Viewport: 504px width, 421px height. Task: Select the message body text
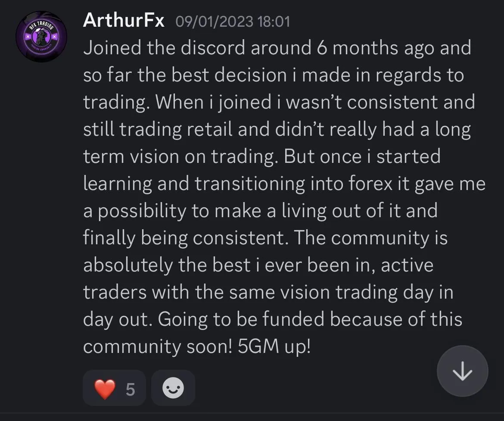[x=284, y=197]
